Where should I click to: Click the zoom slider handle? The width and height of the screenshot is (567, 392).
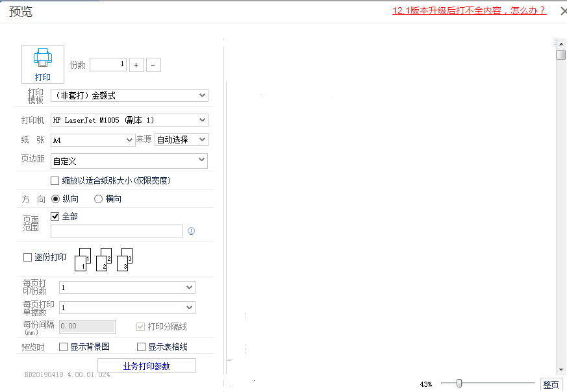point(459,384)
